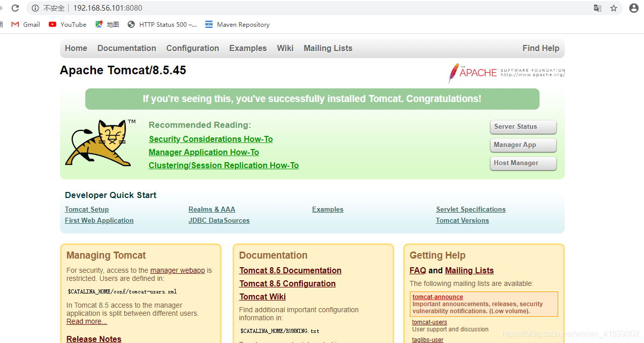The image size is (644, 343).
Task: Open the Examples quick start link
Action: pyautogui.click(x=328, y=210)
